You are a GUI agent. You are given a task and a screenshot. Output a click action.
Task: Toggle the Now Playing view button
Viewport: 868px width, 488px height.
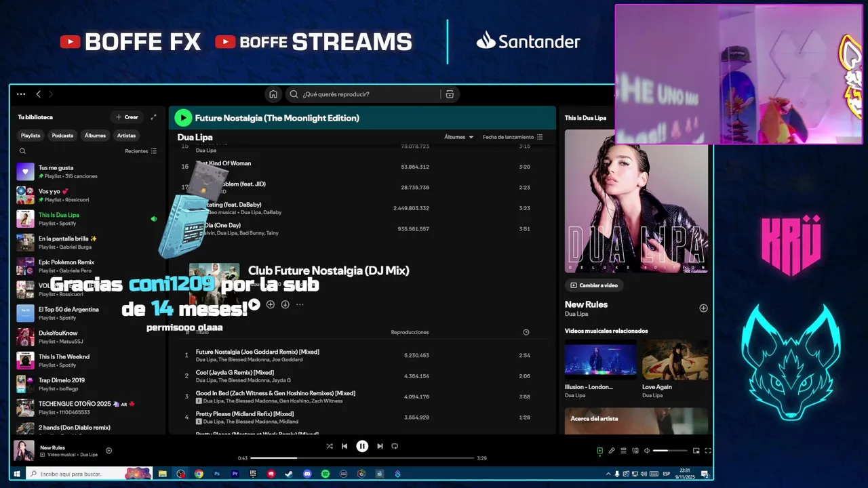(599, 451)
